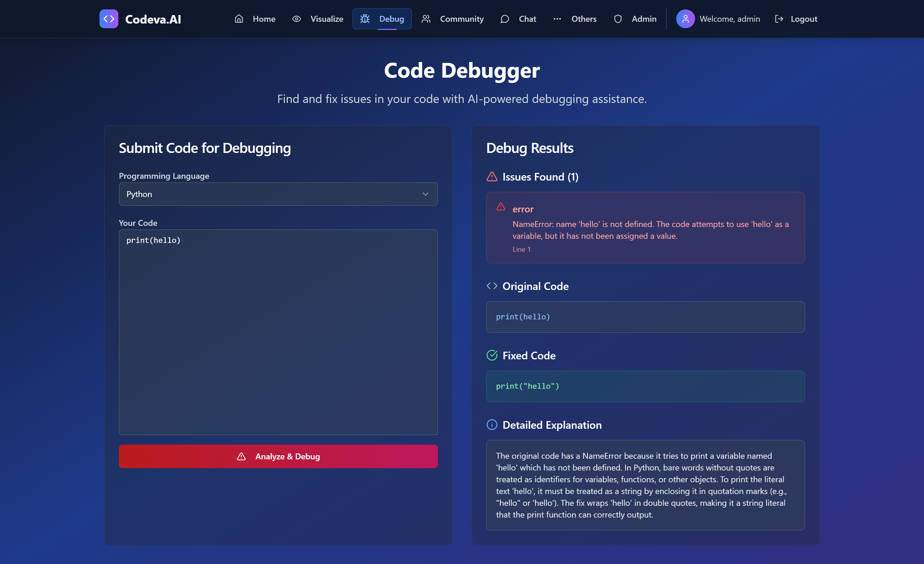This screenshot has height=564, width=924.
Task: Click the admin user avatar icon
Action: [x=685, y=19]
